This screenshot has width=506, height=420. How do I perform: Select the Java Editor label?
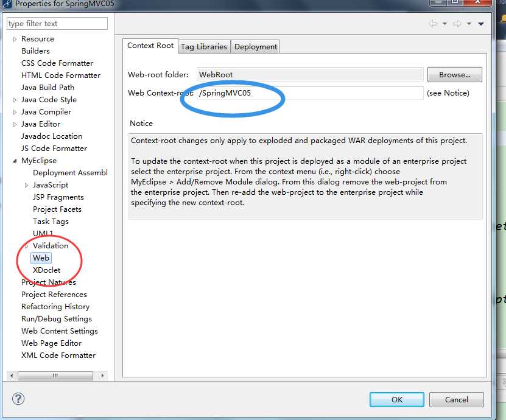(41, 124)
